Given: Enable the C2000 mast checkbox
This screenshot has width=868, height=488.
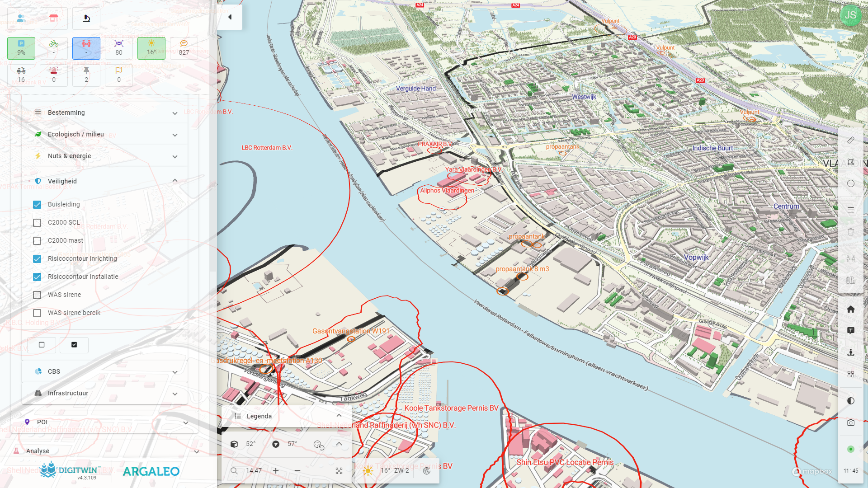Looking at the screenshot, I should point(37,241).
